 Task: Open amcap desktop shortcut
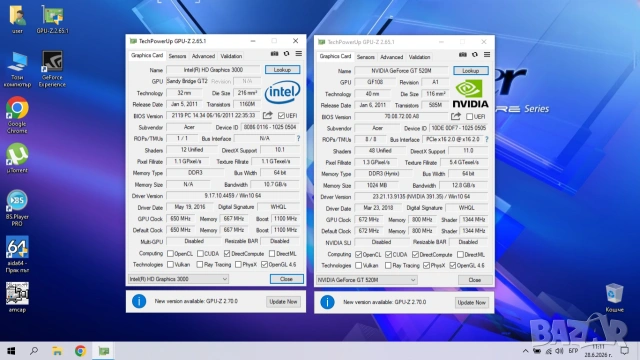17,298
